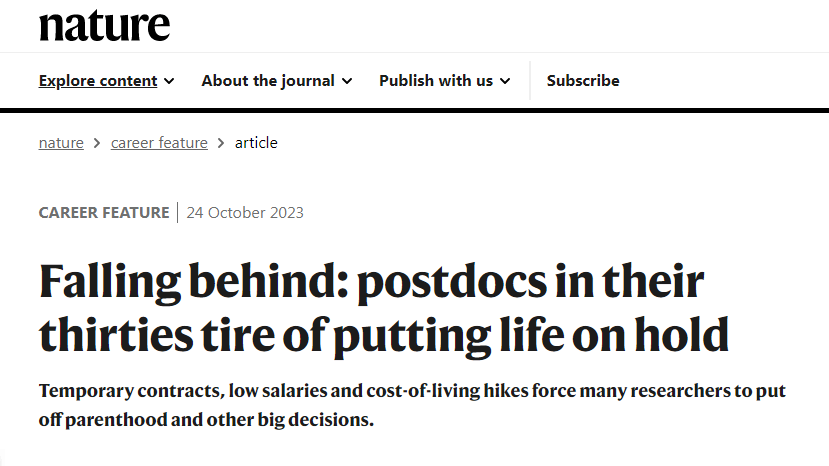Click the Subscribe link
The image size is (829, 466).
tap(583, 81)
